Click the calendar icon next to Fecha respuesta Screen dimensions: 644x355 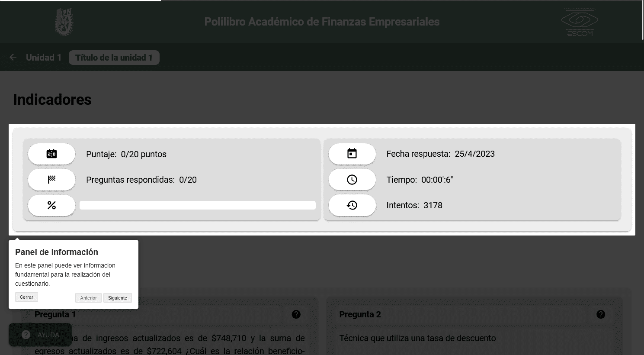click(x=352, y=154)
